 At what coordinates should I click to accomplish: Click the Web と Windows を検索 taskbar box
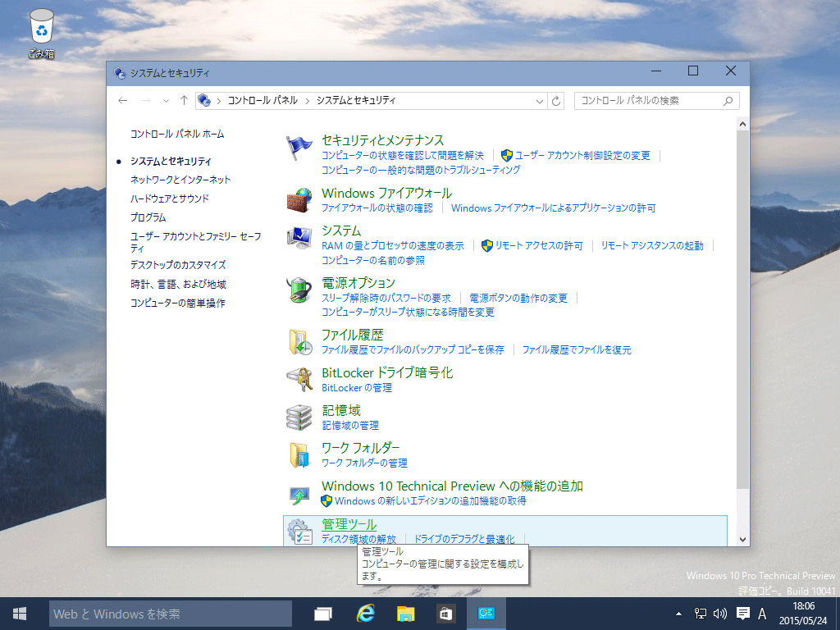point(171,614)
